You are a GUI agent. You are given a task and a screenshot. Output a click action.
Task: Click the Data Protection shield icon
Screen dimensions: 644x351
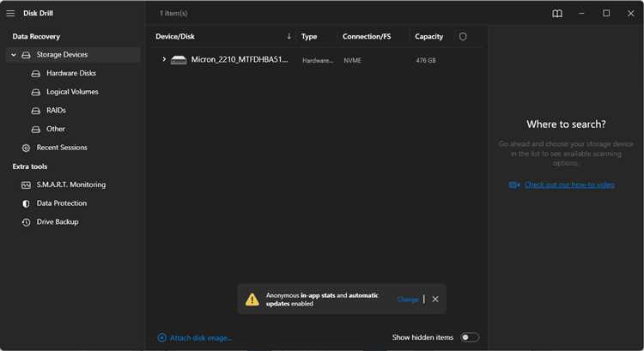pos(26,203)
